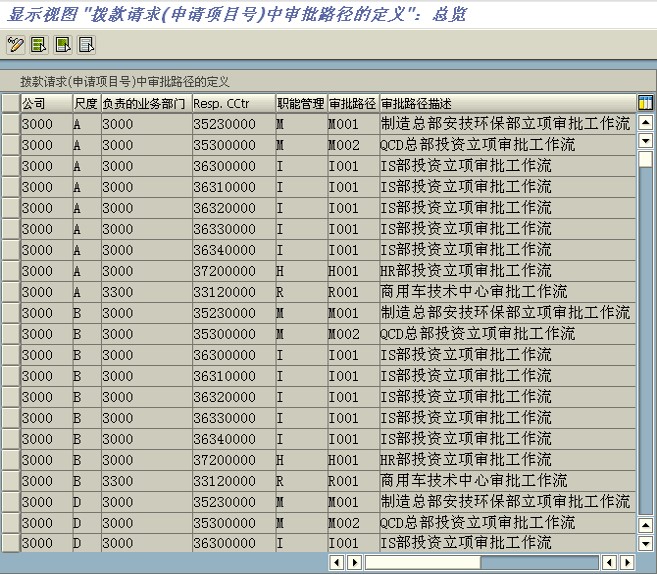This screenshot has width=657, height=574.
Task: Click the first 商用车技术中心审批工作流 description cell
Action: click(x=474, y=292)
